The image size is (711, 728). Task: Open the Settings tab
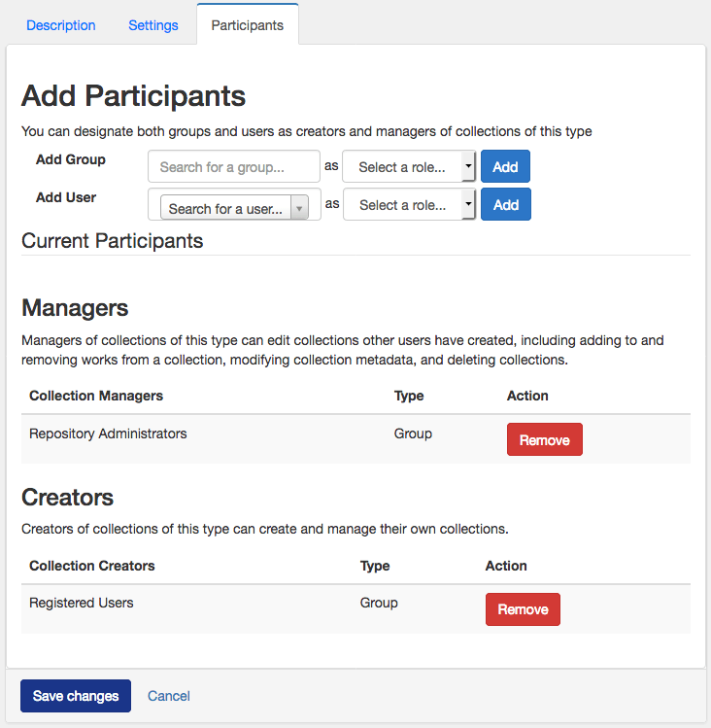tap(153, 25)
